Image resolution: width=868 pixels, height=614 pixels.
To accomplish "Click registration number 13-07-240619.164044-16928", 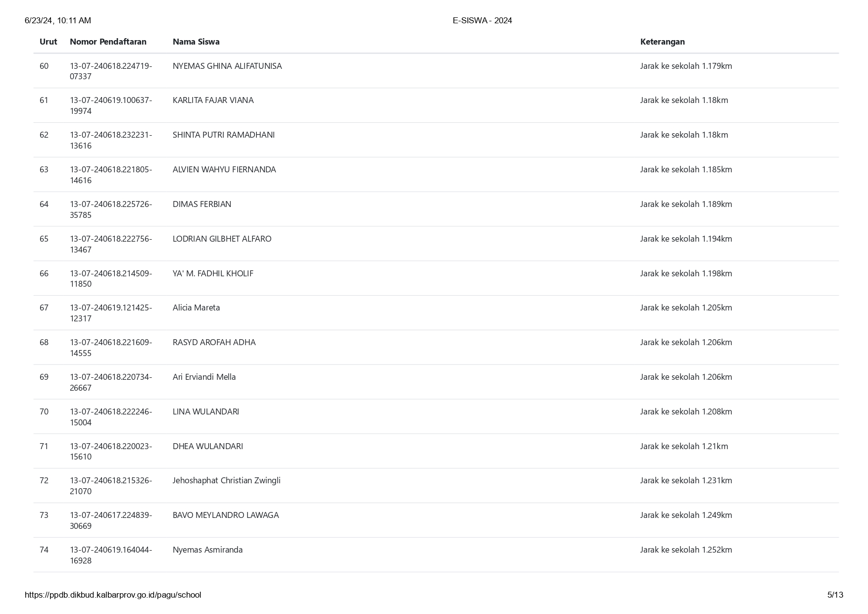I will click(x=111, y=555).
